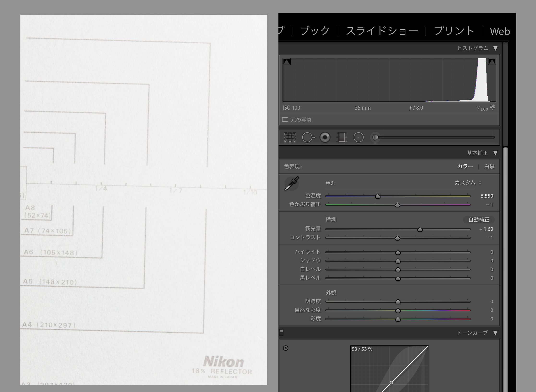Select the Adjustment Brush tool

pos(375,138)
